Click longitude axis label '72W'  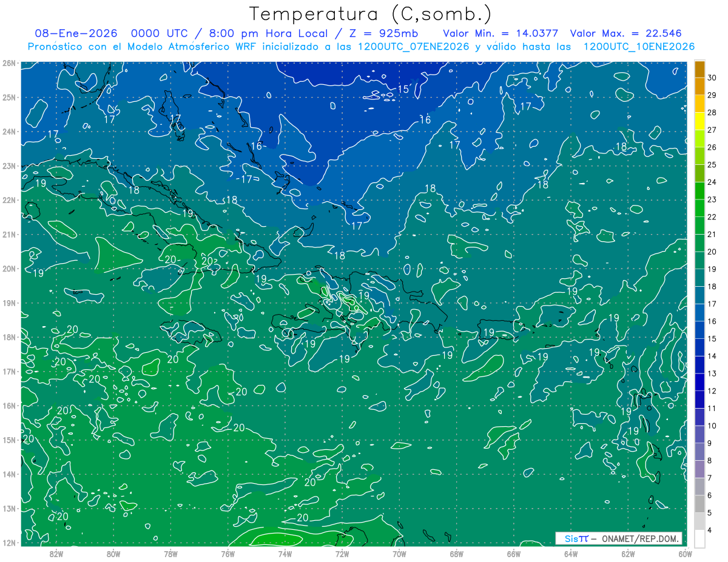pos(342,554)
